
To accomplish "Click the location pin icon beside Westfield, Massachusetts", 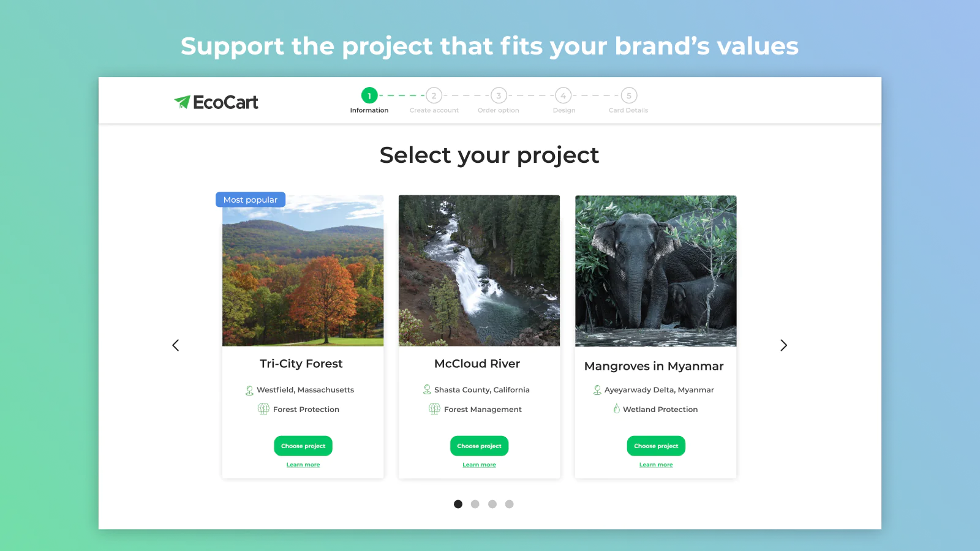I will click(x=249, y=390).
